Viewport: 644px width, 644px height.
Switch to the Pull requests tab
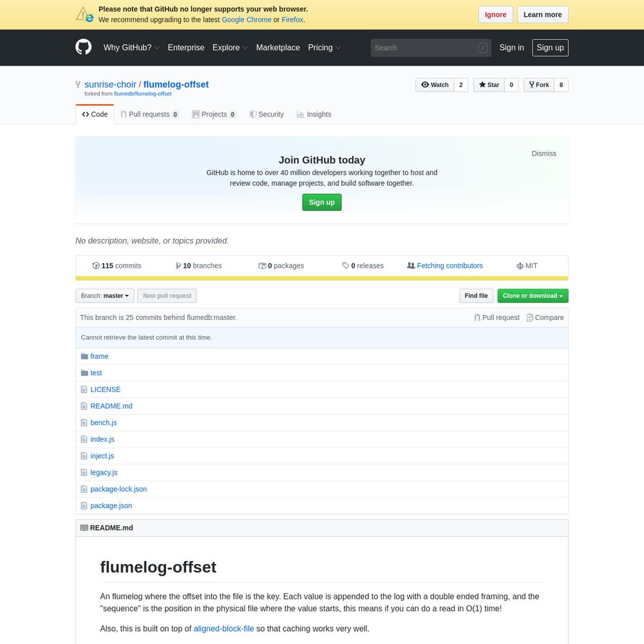click(x=149, y=114)
